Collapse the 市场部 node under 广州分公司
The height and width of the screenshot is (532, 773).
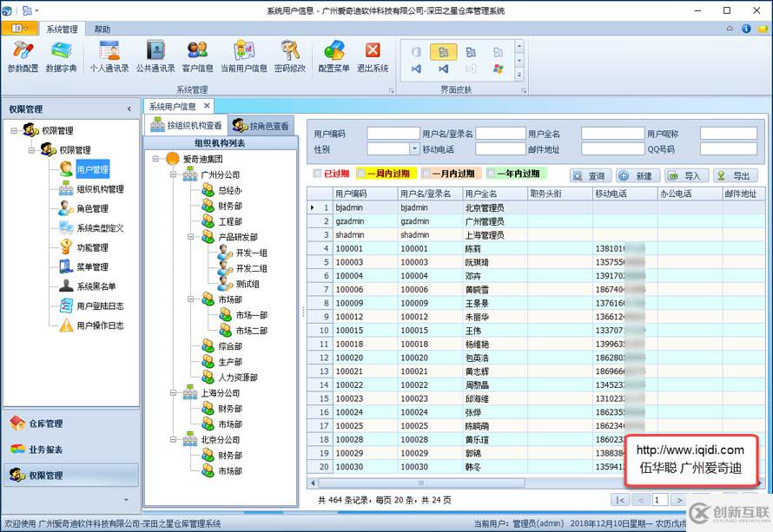pos(191,299)
